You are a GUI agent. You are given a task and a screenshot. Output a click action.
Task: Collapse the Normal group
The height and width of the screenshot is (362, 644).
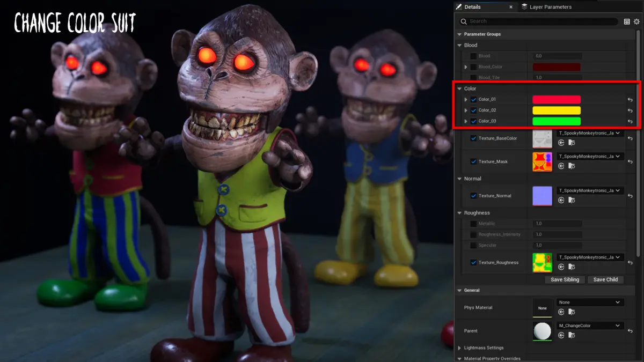459,179
